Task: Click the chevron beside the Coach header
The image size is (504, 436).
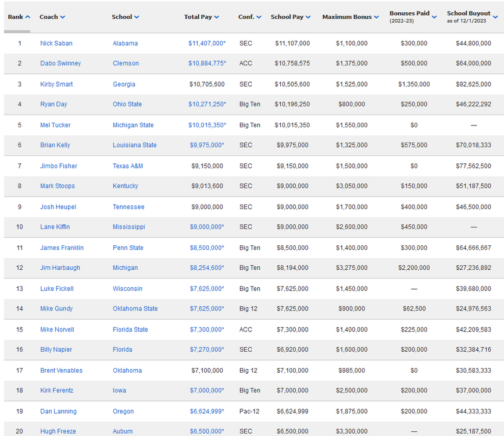Action: 63,17
